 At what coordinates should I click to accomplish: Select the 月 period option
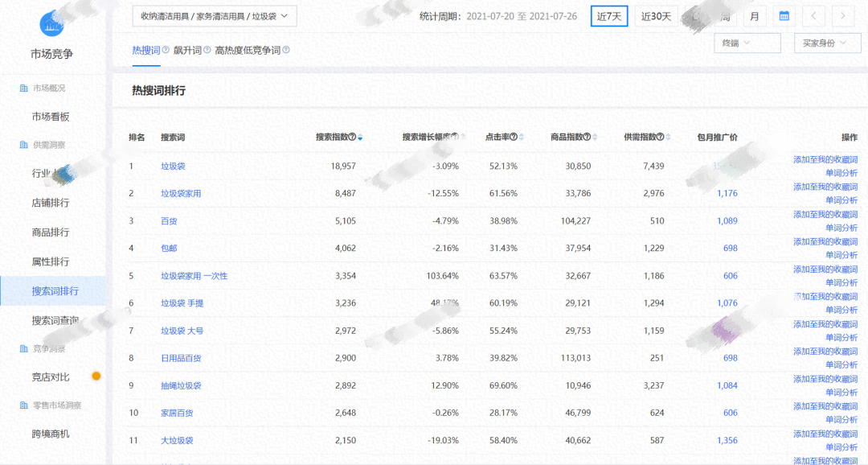point(753,16)
